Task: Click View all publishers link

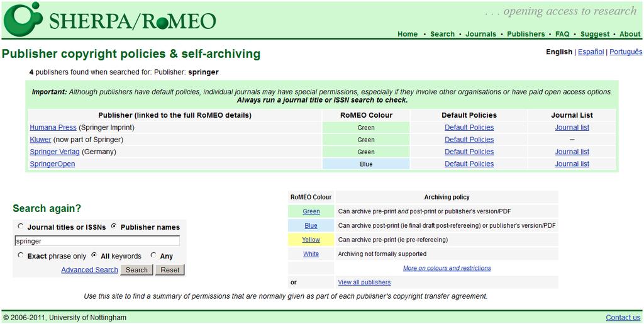Action: click(364, 282)
